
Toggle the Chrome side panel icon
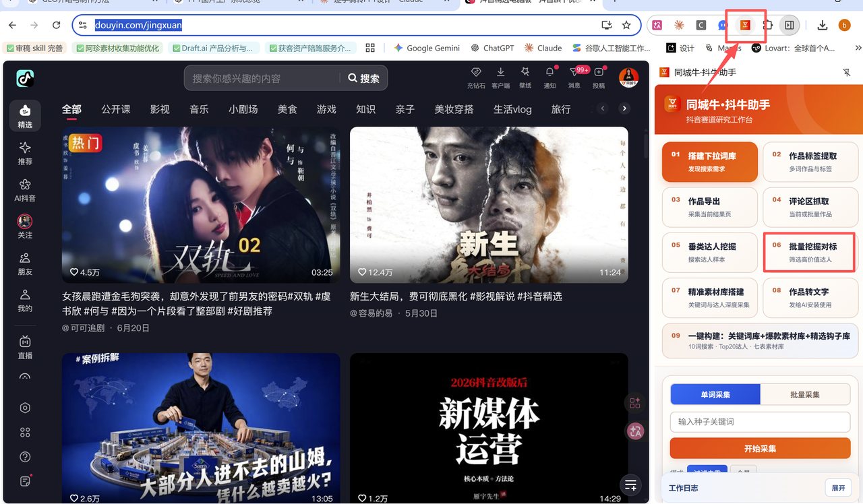point(789,25)
